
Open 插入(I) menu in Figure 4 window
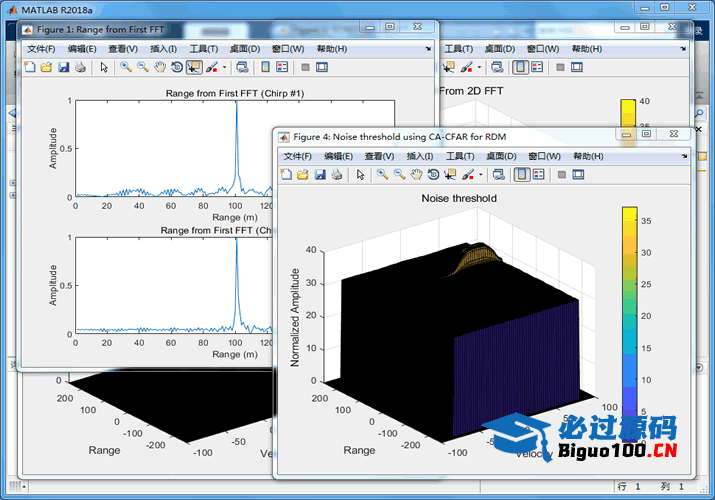click(x=420, y=156)
